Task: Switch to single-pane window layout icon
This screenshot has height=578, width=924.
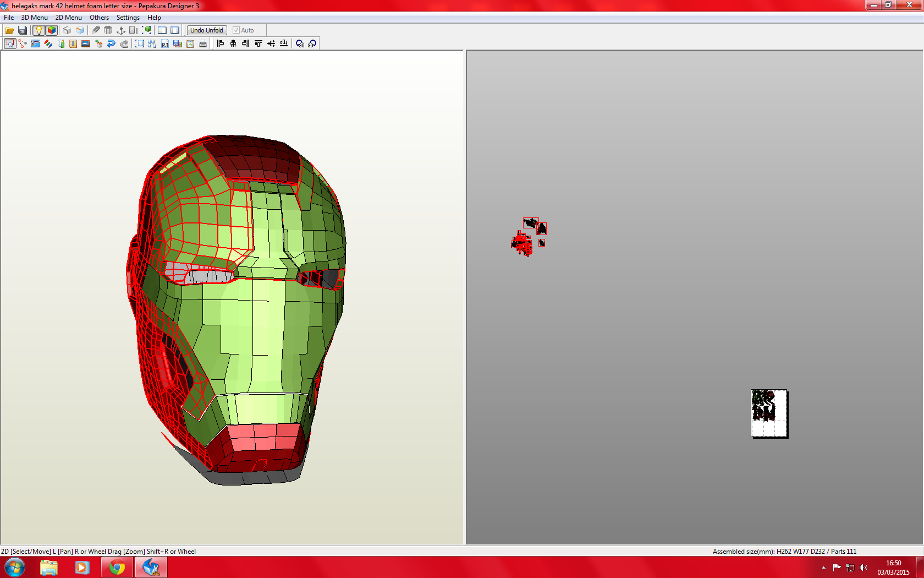Action: (x=175, y=30)
